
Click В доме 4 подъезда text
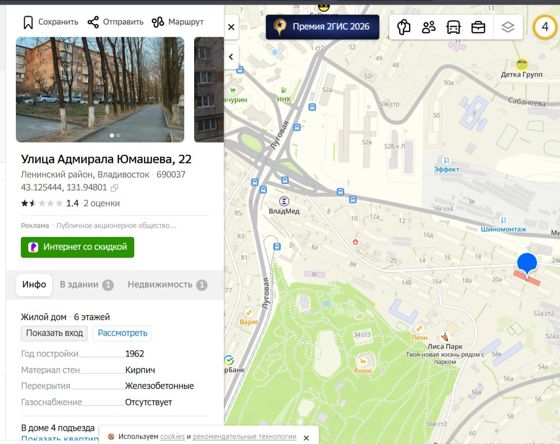[58, 428]
